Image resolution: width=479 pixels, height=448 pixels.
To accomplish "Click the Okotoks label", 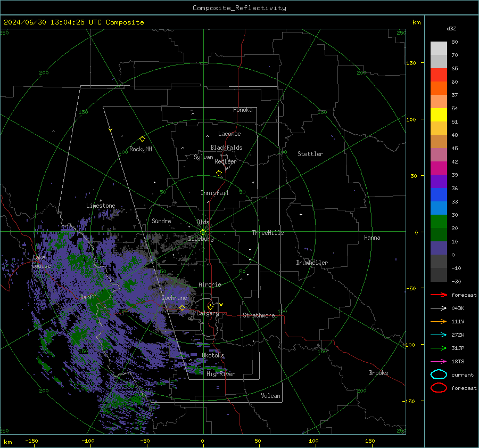I will click(x=213, y=355).
